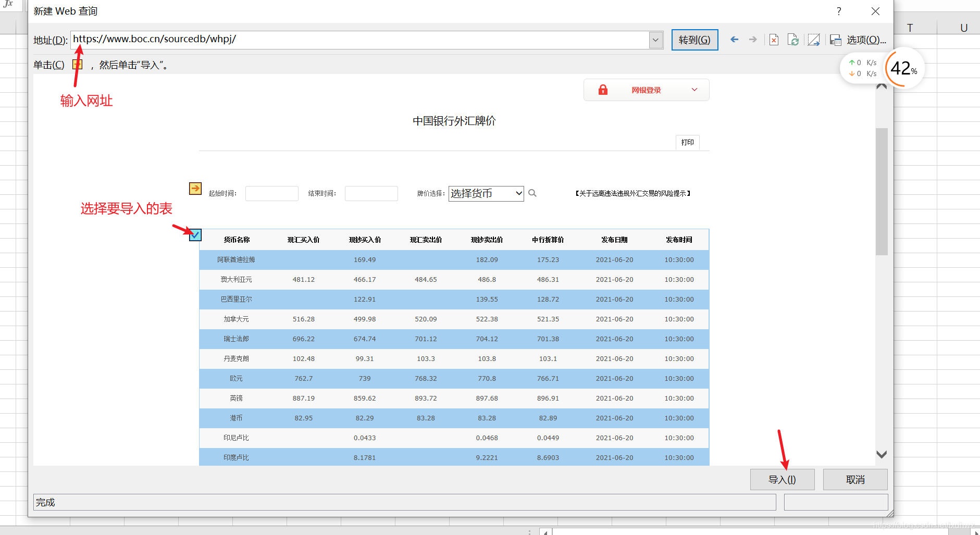Click the 英镑 row name
The height and width of the screenshot is (535, 980).
click(236, 398)
